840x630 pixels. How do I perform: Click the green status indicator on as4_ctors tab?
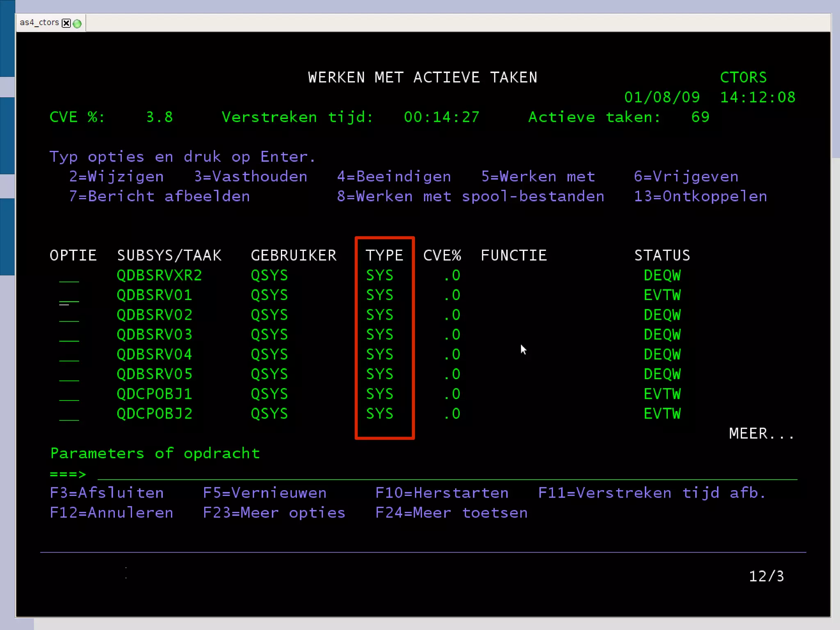[x=77, y=23]
